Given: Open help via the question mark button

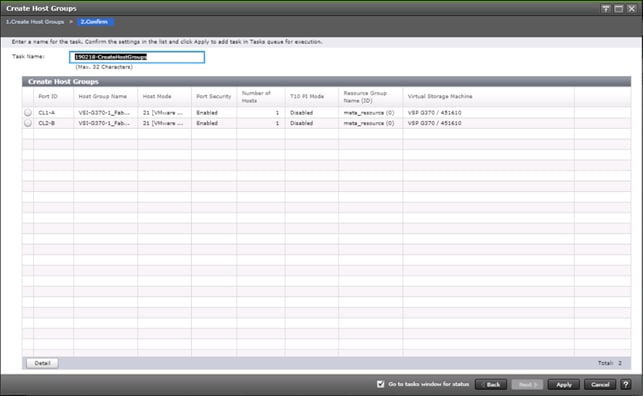Looking at the screenshot, I should [x=626, y=385].
